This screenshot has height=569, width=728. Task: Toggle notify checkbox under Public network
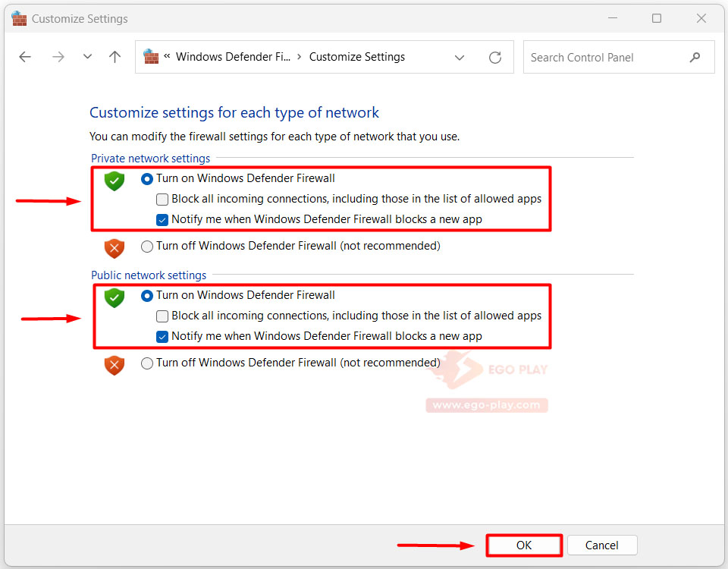click(x=162, y=337)
